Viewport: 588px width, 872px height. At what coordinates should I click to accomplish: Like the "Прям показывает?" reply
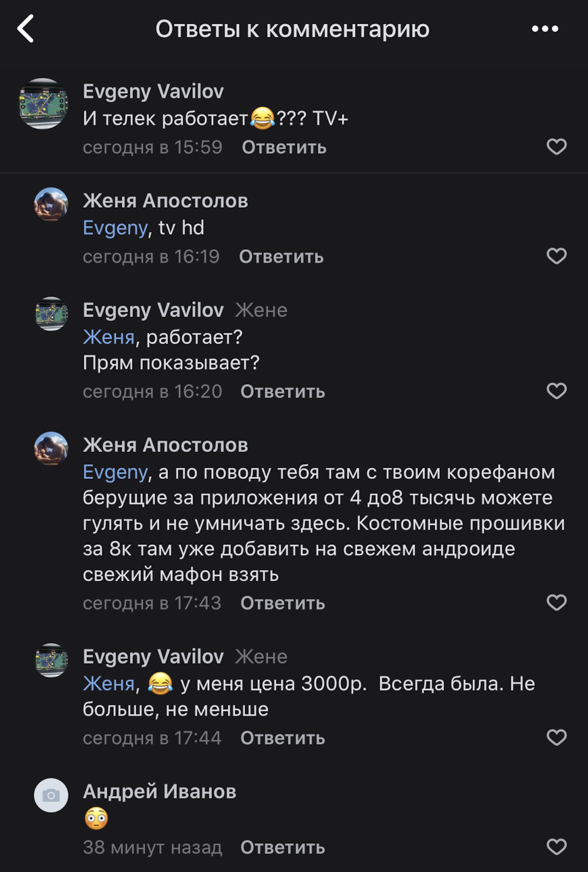point(556,391)
